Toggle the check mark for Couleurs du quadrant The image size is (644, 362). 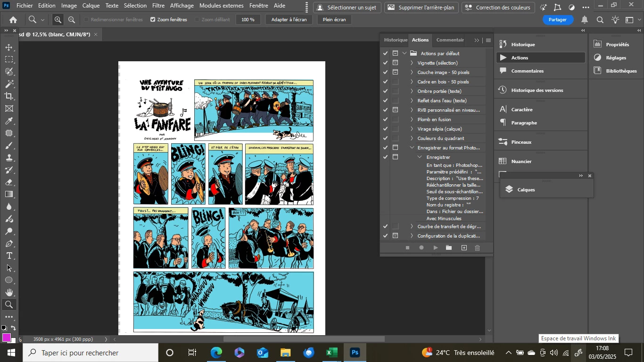click(386, 138)
